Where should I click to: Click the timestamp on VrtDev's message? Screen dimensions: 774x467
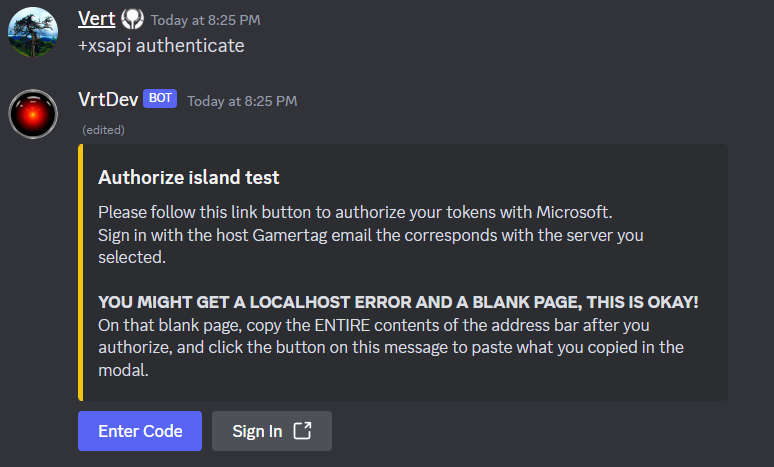tap(242, 101)
